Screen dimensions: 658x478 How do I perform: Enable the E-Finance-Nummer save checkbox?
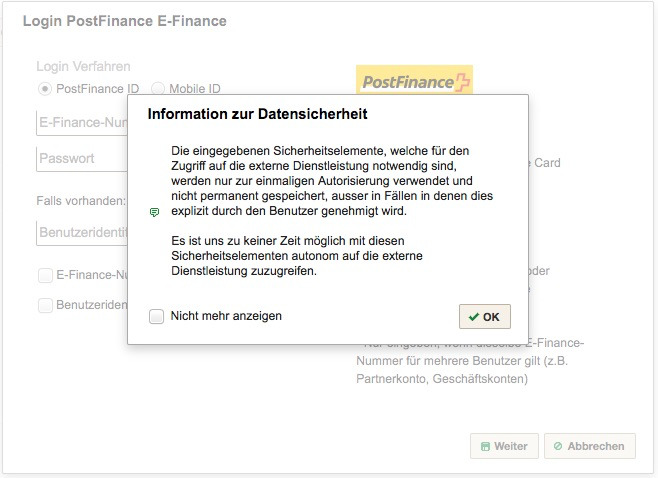[45, 275]
